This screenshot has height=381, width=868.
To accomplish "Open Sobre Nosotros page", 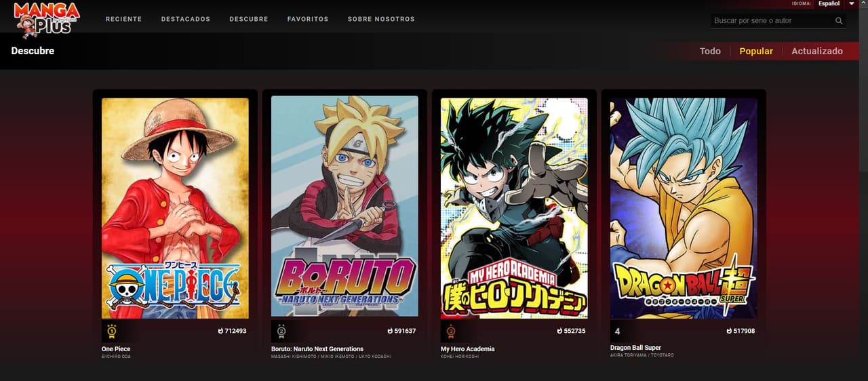I will (x=381, y=19).
